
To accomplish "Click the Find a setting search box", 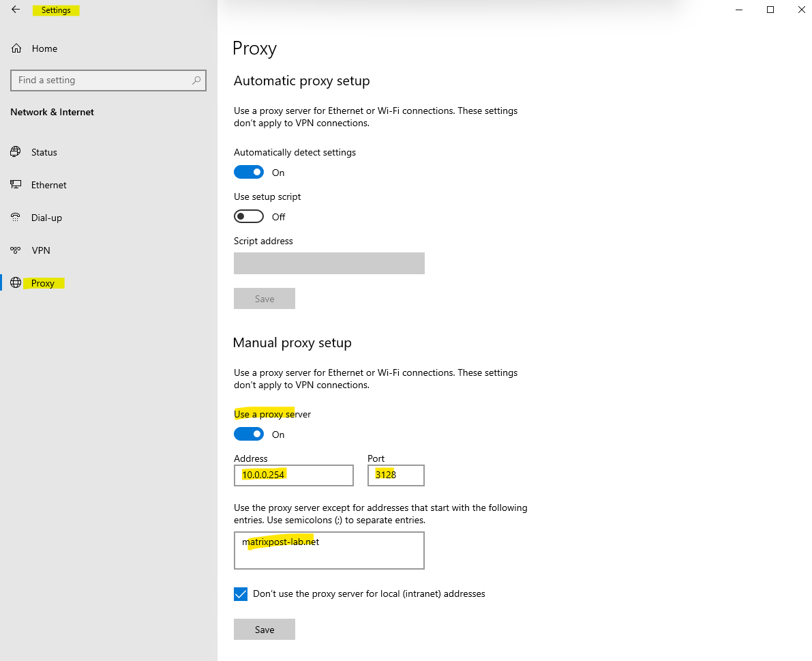I will click(108, 80).
